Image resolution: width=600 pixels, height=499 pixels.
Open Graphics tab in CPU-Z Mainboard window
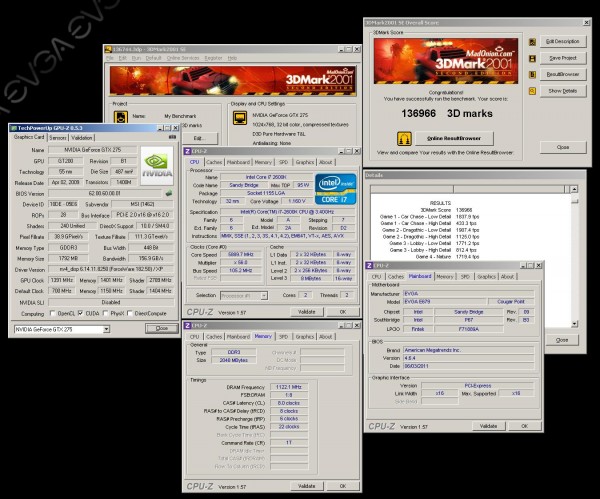(x=486, y=277)
